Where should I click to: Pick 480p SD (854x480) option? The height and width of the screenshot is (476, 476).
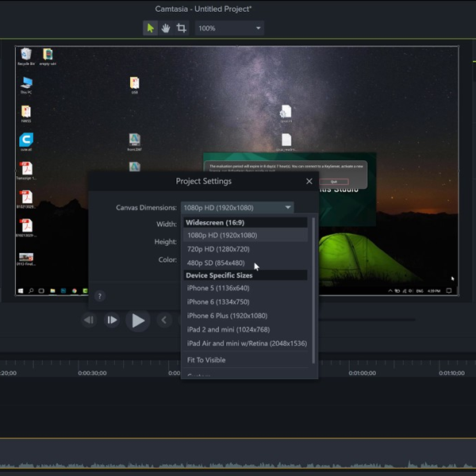pyautogui.click(x=216, y=263)
